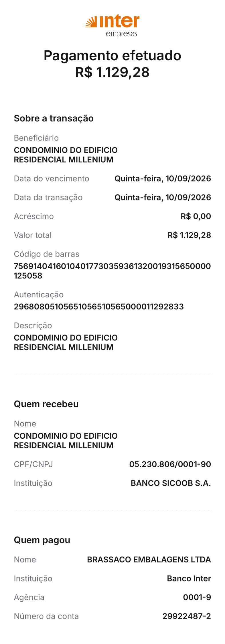Click the R$ 1.129,28 header amount
Screen dimensions: 225x644
click(x=112, y=72)
